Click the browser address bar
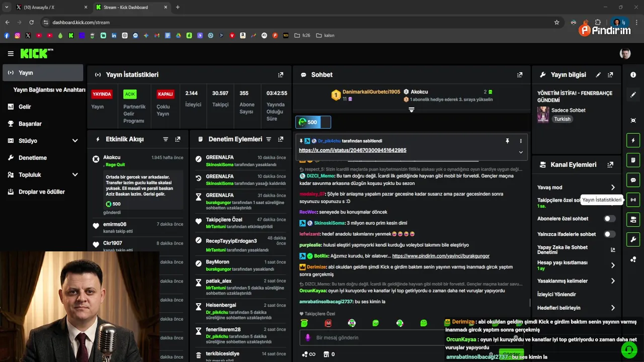This screenshot has height=362, width=644. [297, 22]
